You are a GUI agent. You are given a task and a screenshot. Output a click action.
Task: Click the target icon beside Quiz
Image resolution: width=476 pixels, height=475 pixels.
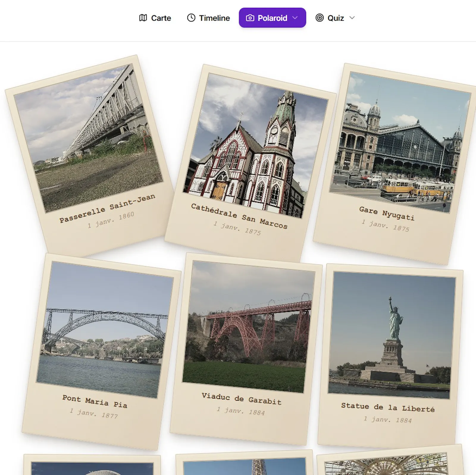(320, 18)
